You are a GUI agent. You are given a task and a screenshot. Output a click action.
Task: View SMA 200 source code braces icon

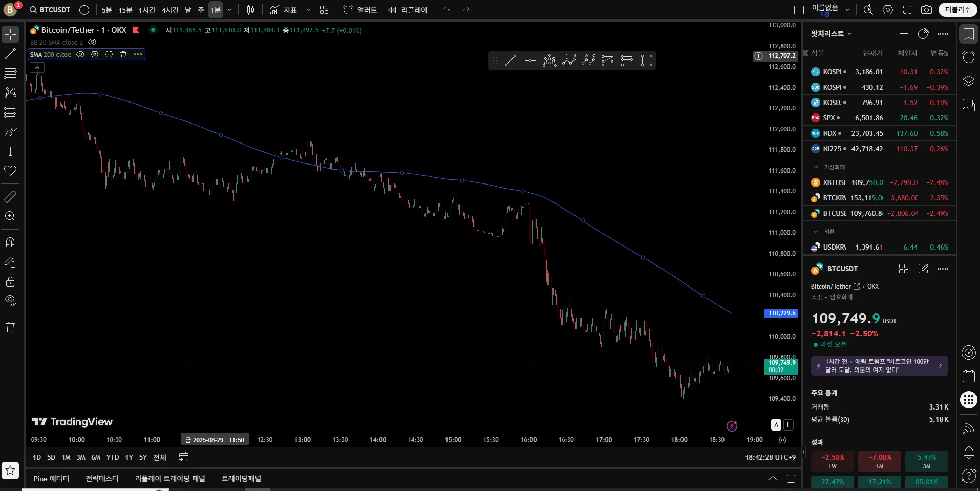109,54
